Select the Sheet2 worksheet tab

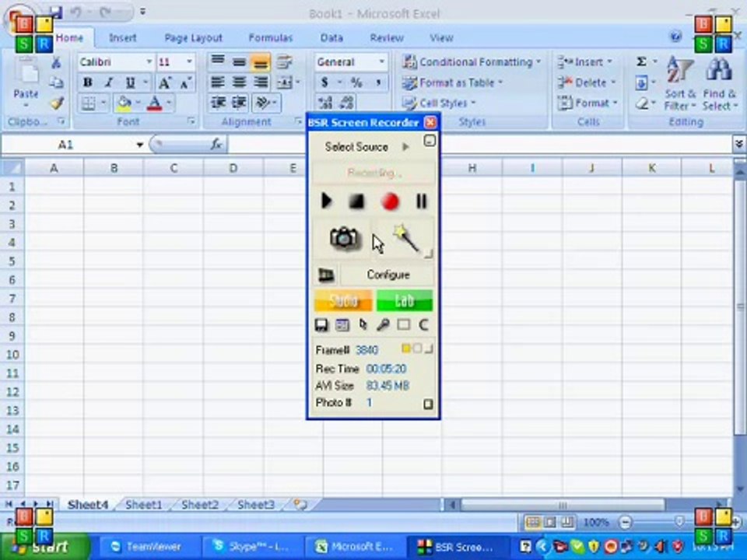(x=200, y=505)
